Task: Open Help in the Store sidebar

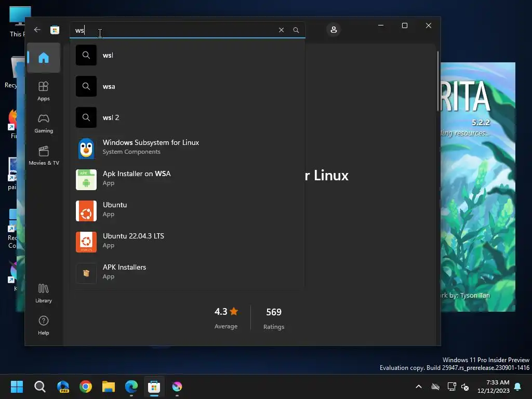Action: [x=44, y=326]
